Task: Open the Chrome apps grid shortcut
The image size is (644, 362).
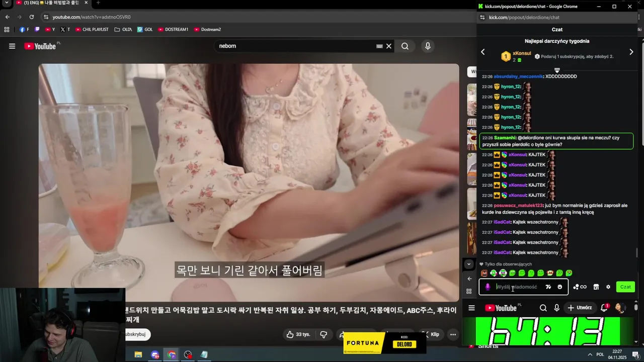Action: point(7,30)
